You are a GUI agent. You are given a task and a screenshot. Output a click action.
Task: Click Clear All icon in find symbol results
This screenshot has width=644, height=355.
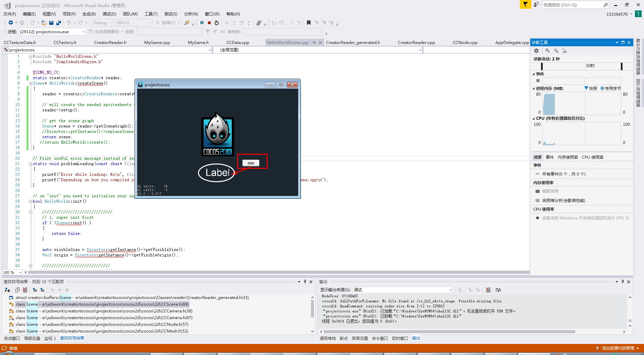tap(25, 290)
